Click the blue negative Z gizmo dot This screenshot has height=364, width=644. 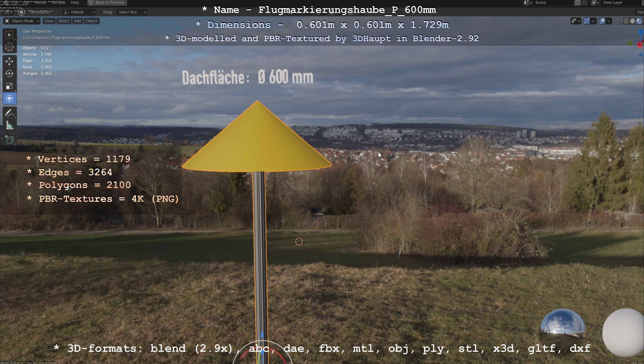pos(641,54)
